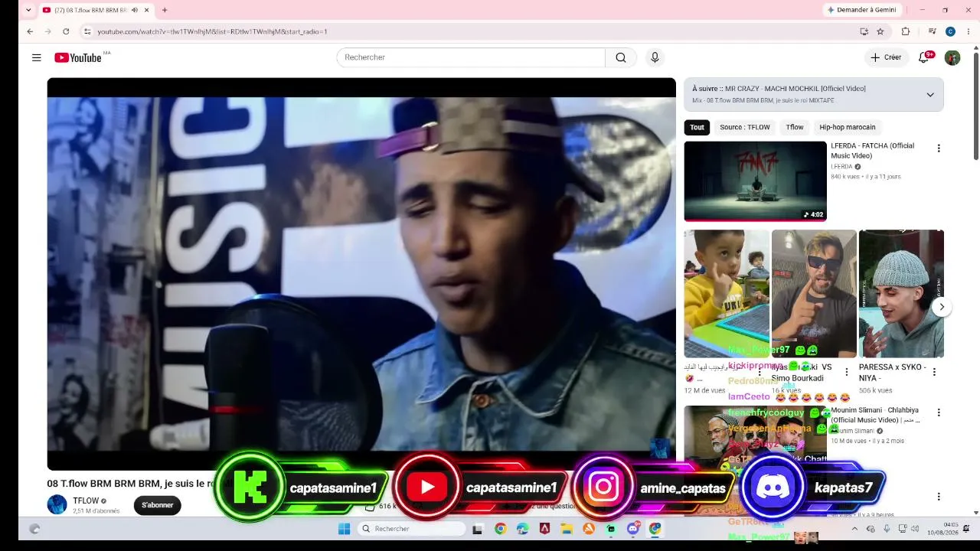Open Task View on the taskbar
Image resolution: width=980 pixels, height=551 pixels.
tap(478, 529)
